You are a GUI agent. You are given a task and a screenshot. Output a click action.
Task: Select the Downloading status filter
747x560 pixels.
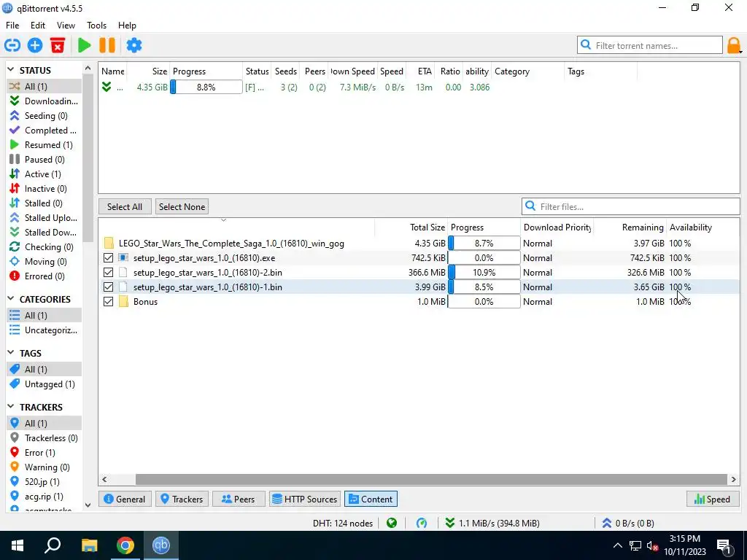[x=43, y=101]
